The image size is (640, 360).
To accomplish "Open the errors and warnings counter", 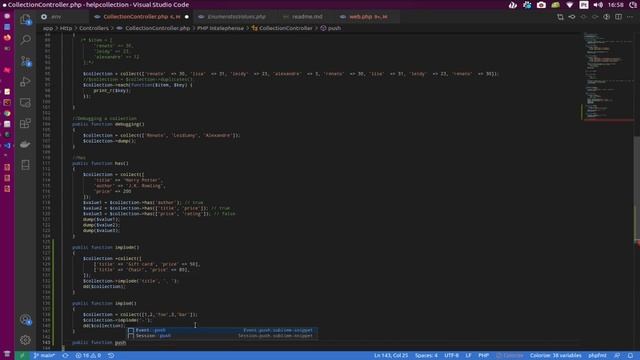I will (x=88, y=356).
